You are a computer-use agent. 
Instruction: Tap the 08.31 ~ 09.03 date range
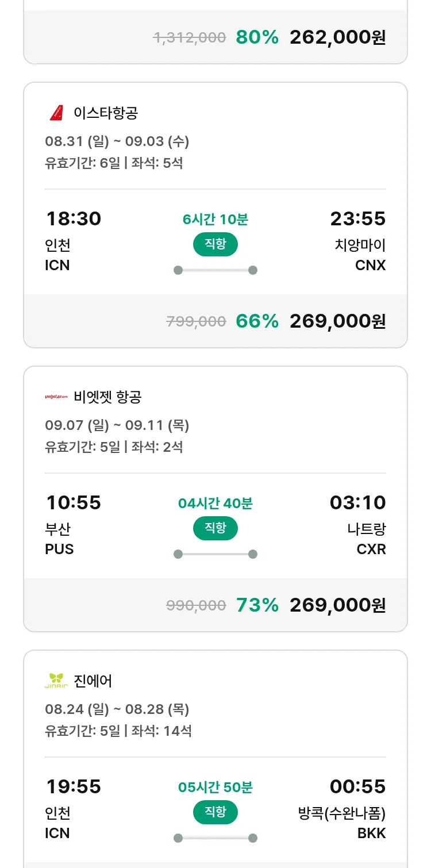(x=117, y=141)
